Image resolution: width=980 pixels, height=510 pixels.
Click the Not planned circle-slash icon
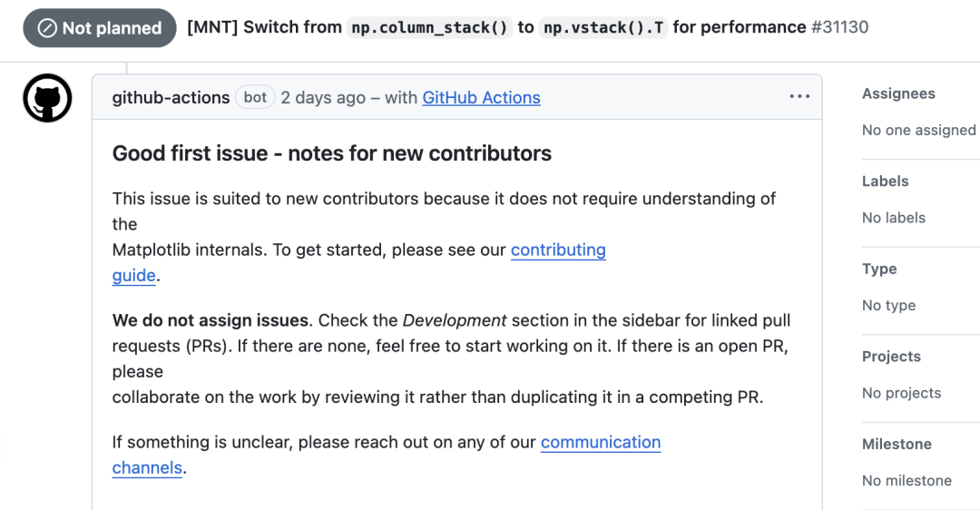click(x=47, y=28)
